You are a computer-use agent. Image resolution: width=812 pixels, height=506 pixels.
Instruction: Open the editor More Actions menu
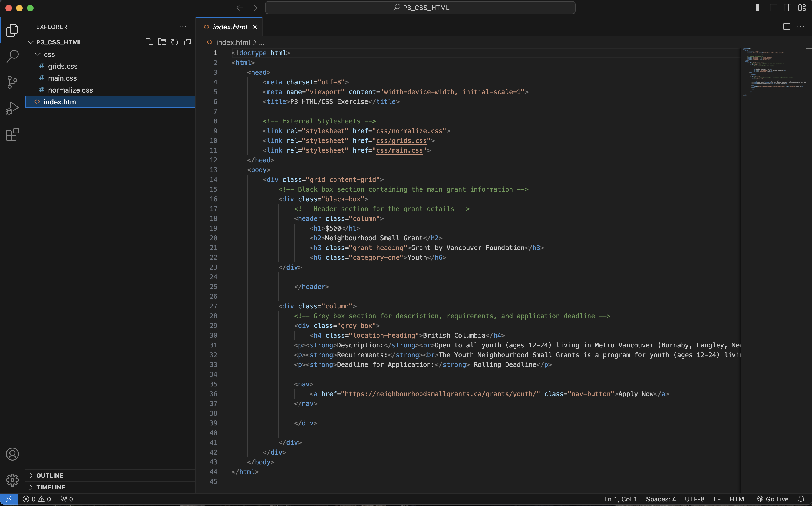801,27
